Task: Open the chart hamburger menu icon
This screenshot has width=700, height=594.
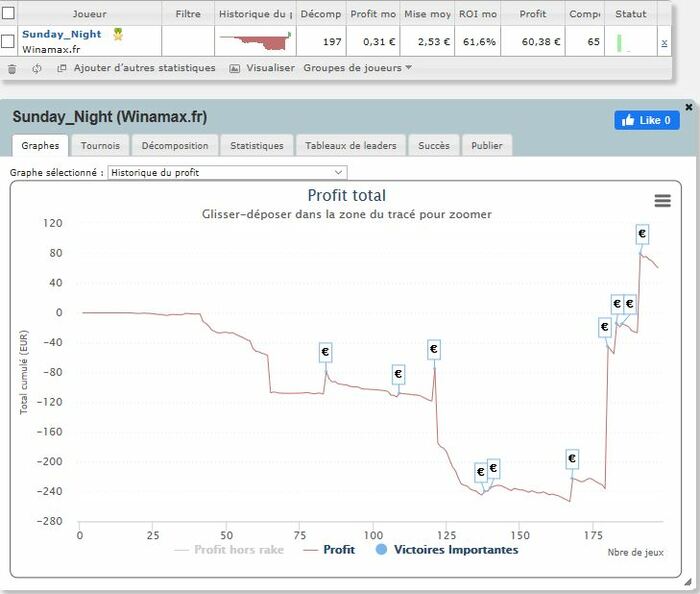Action: pyautogui.click(x=662, y=201)
